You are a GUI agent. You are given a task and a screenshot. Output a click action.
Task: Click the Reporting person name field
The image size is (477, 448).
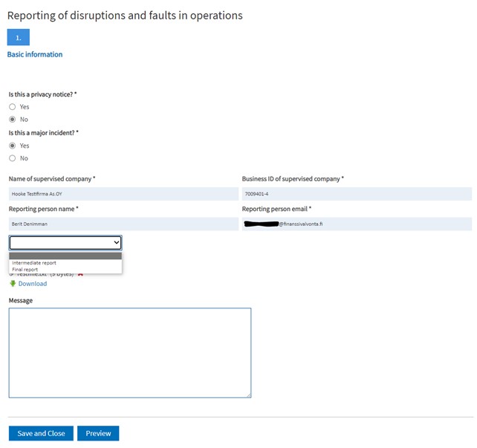[x=123, y=224]
